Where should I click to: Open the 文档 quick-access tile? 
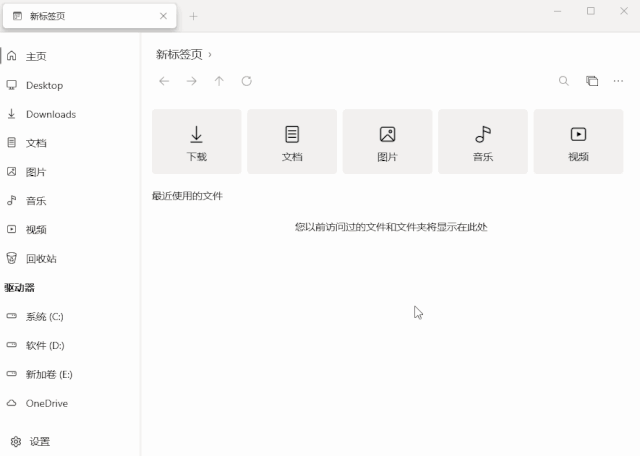pyautogui.click(x=292, y=141)
